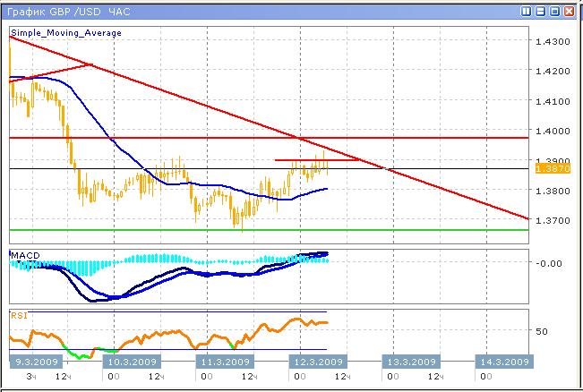The width and height of the screenshot is (583, 392).
Task: Select the Simple_Moving_Average indicator label
Action: [65, 32]
